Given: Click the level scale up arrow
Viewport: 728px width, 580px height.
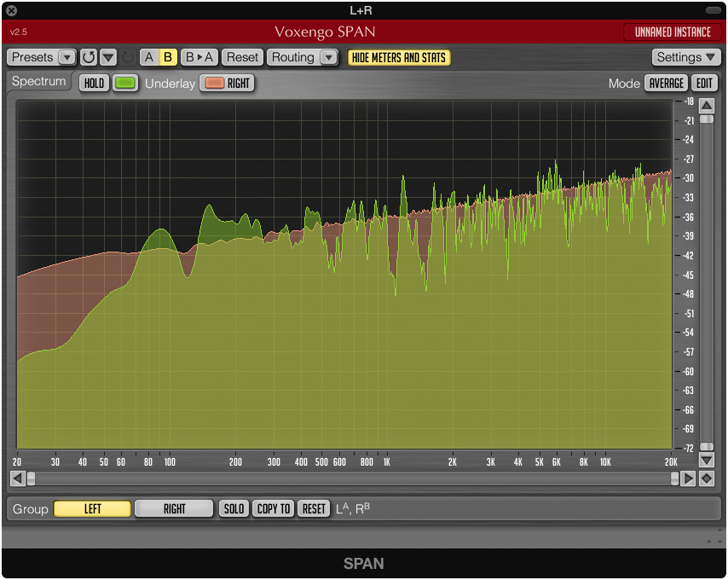Looking at the screenshot, I should tap(707, 106).
